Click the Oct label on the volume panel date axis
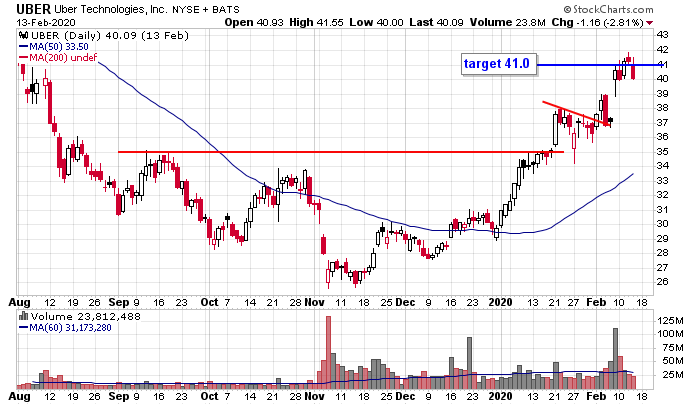This screenshot has height=405, width=700. [209, 397]
